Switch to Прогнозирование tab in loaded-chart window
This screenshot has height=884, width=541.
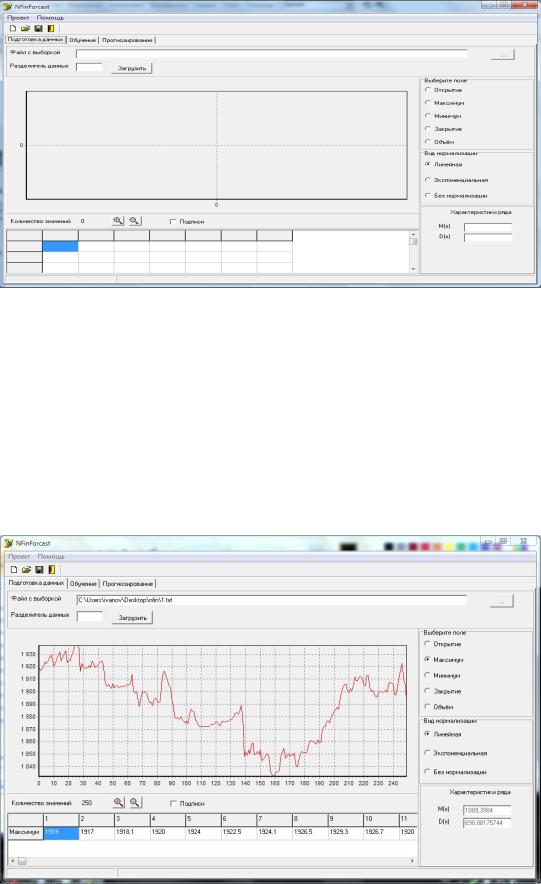click(x=128, y=584)
